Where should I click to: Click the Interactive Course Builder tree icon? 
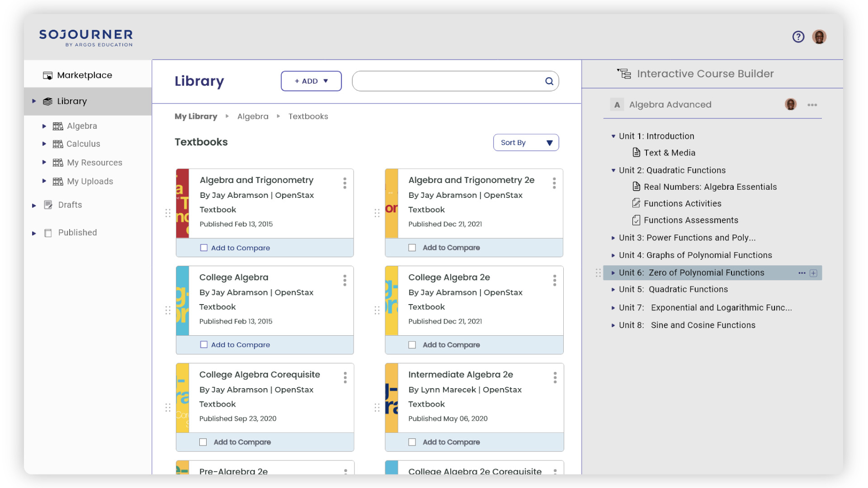click(x=624, y=74)
